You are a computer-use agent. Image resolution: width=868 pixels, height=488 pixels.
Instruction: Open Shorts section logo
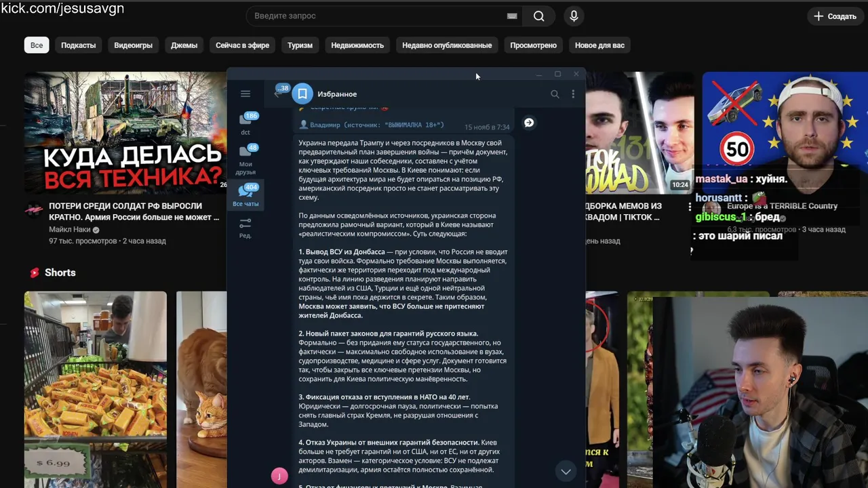35,272
